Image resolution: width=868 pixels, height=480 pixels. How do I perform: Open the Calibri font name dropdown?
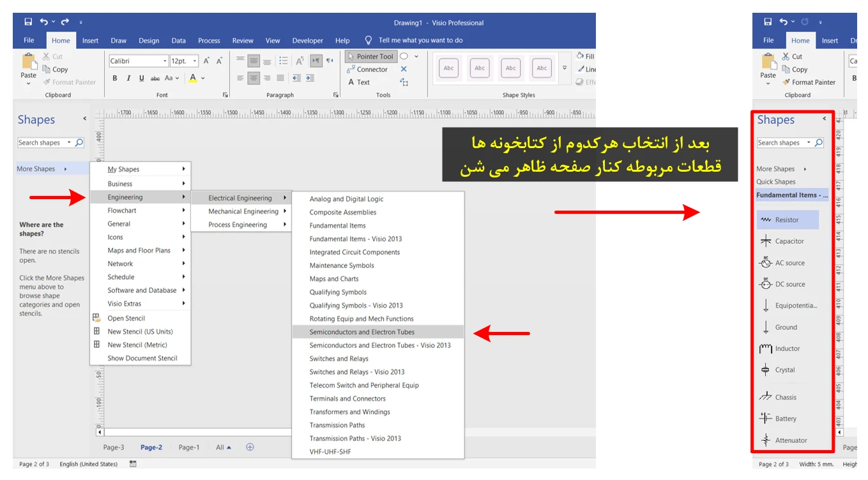[165, 61]
